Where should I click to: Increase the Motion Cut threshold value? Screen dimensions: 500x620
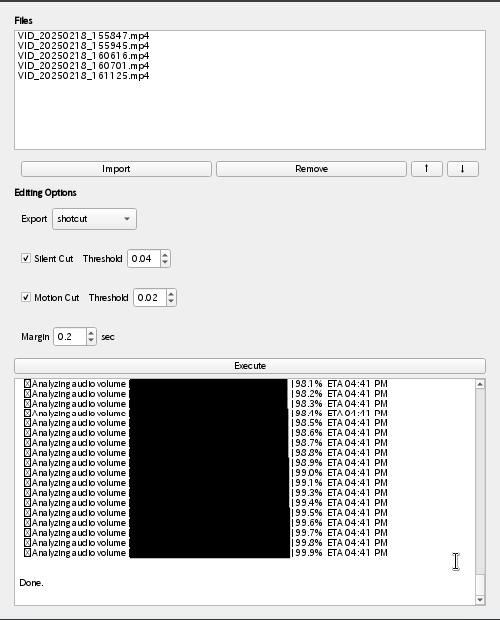point(171,294)
